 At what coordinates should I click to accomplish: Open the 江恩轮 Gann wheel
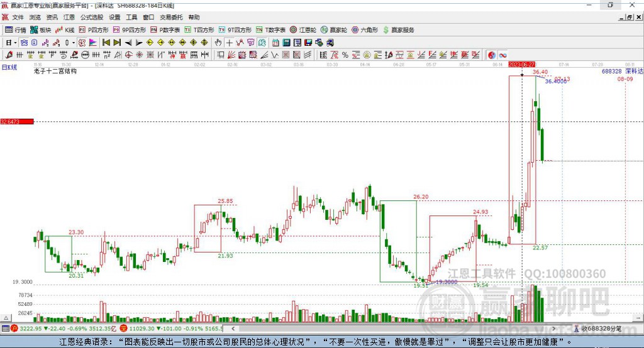click(x=303, y=30)
